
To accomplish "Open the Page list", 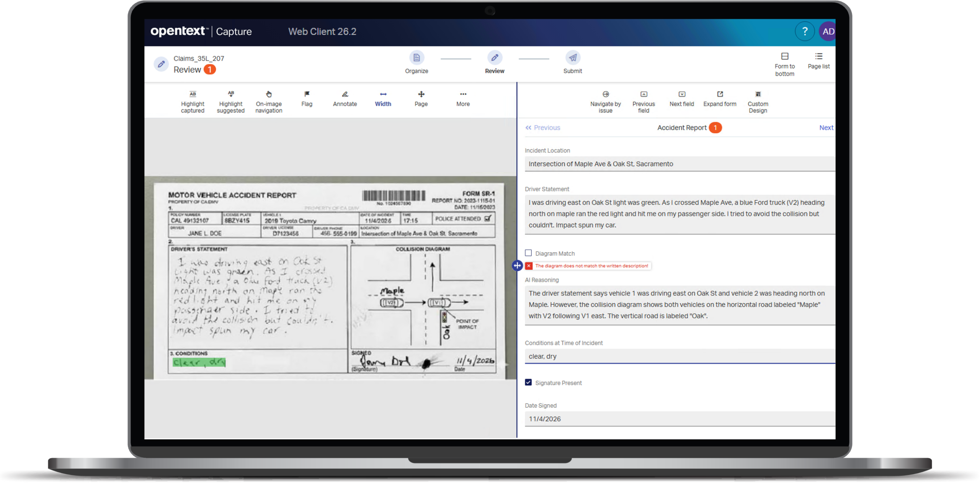I will pyautogui.click(x=818, y=61).
